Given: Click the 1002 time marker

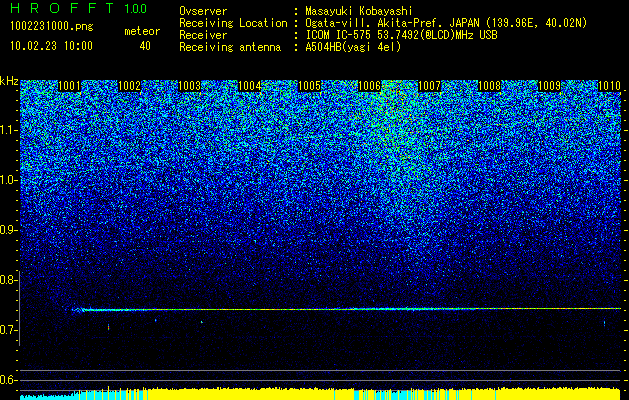Looking at the screenshot, I should [130, 86].
